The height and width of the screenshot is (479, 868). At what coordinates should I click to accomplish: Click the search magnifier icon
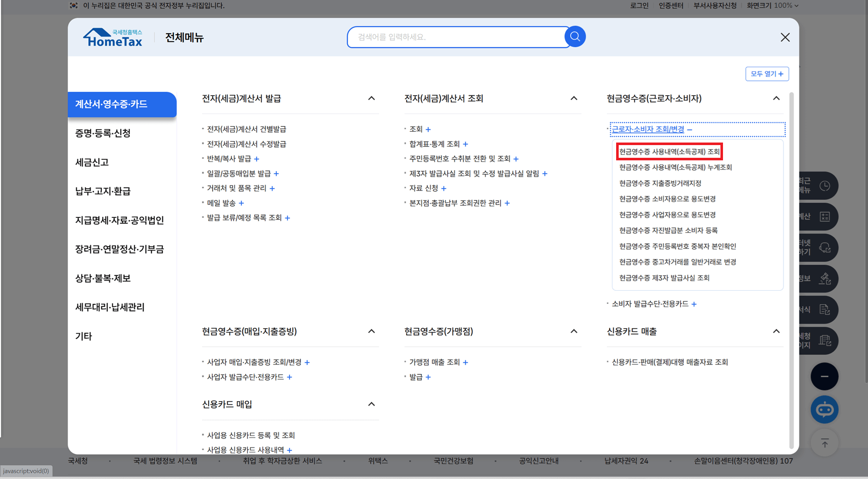[575, 36]
